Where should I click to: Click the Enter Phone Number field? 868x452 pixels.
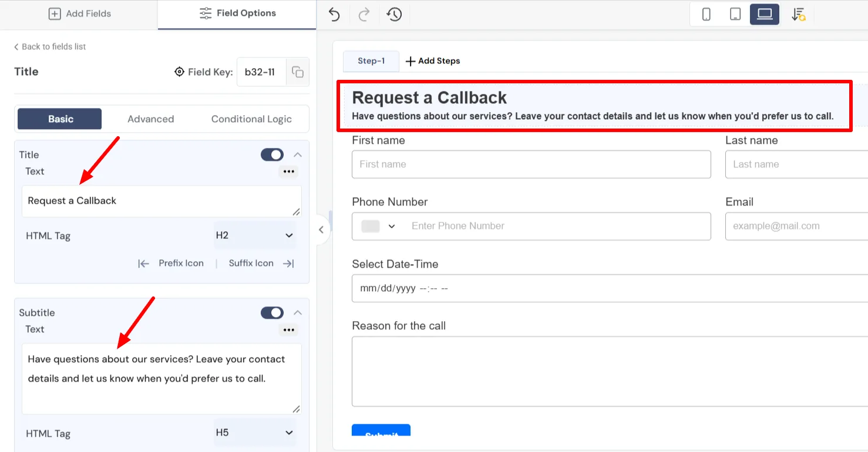coord(531,227)
